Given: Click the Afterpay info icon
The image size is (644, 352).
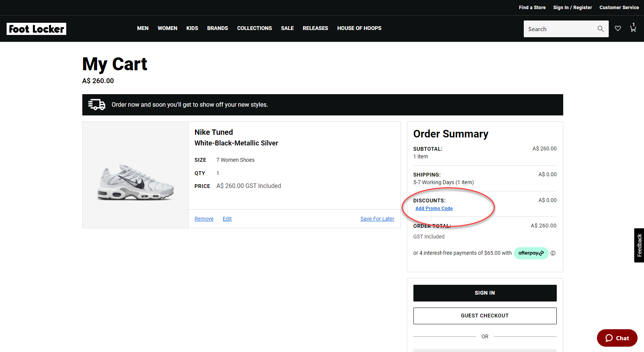Looking at the screenshot, I should pos(553,253).
